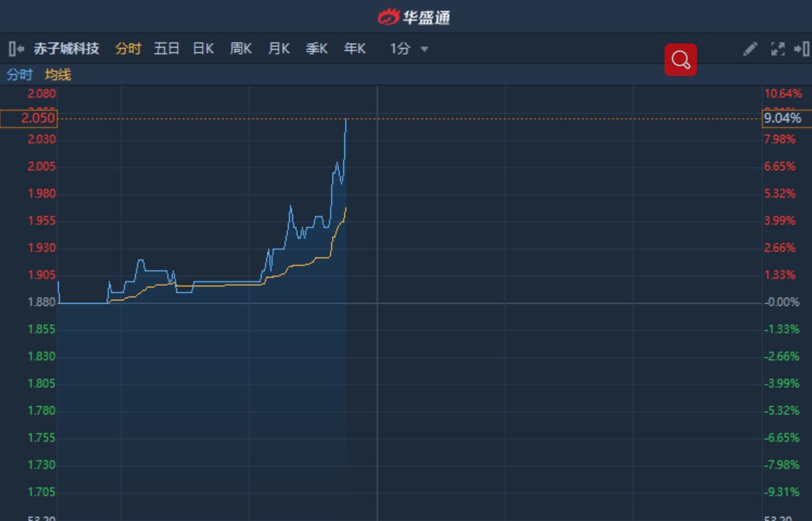This screenshot has height=521, width=812.
Task: Click the 9.04% change label
Action: pos(782,119)
